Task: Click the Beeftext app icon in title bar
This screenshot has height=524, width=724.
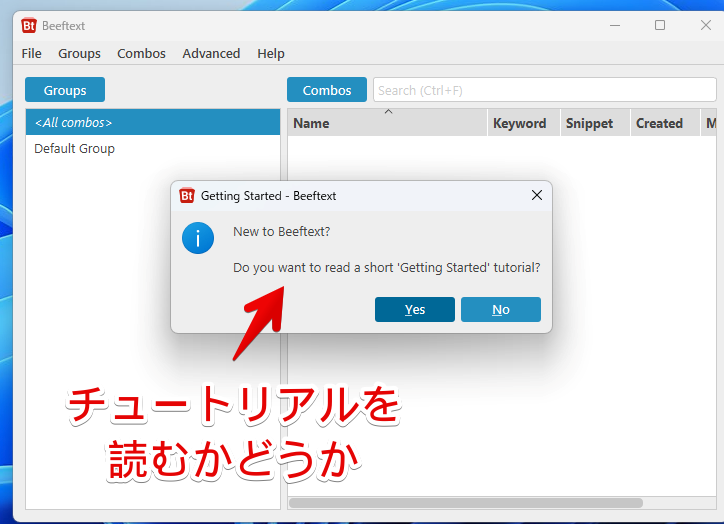Action: pos(29,25)
